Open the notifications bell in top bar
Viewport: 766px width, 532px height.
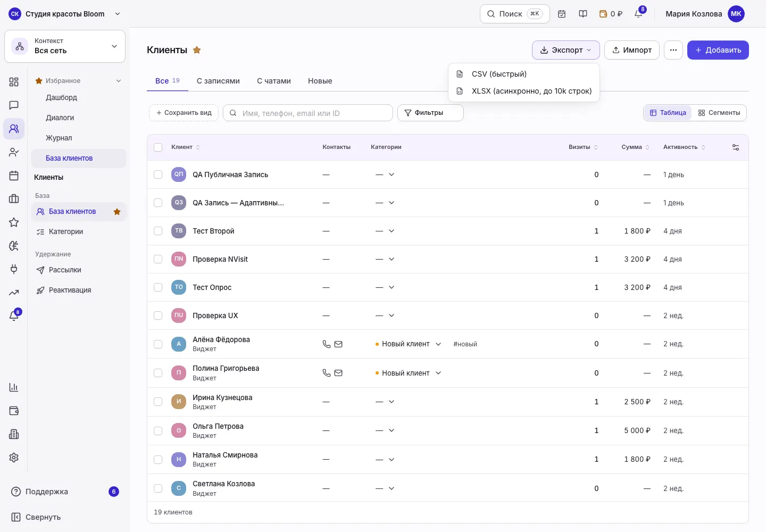[638, 14]
